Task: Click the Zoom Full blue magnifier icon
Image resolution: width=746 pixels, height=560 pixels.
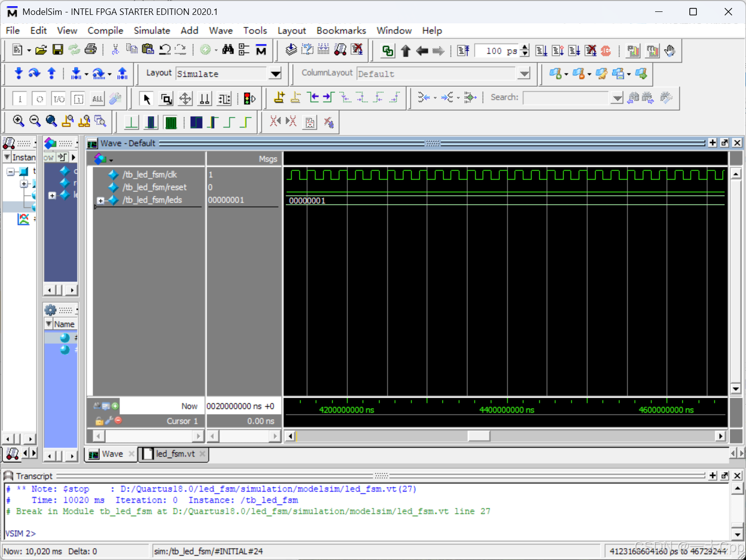Action: tap(51, 121)
